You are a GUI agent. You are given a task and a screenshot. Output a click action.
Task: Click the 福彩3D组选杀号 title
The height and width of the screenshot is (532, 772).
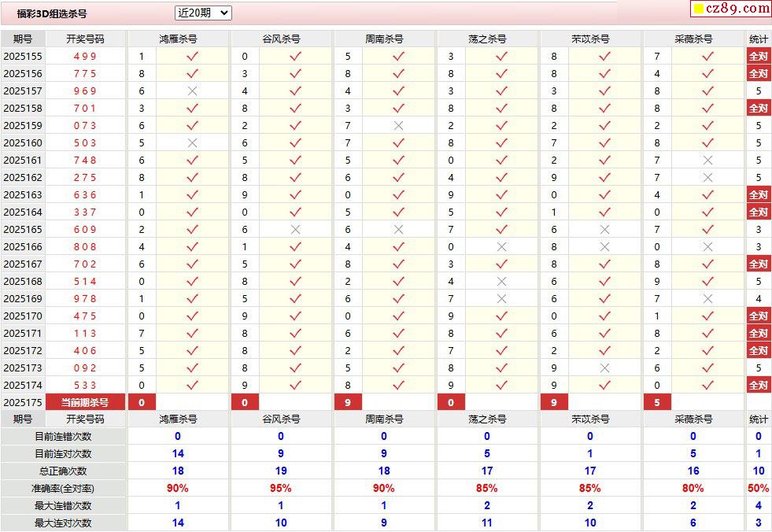pos(52,14)
